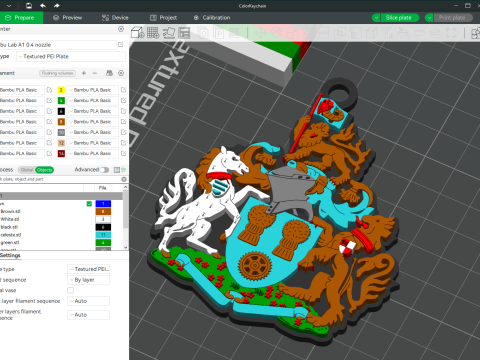This screenshot has width=480, height=360.
Task: Auto orient the objects
Action: (169, 33)
